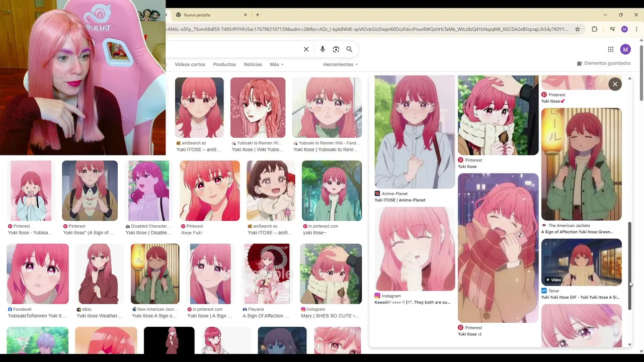Click the address bar URL
The image size is (644, 362).
click(x=367, y=29)
